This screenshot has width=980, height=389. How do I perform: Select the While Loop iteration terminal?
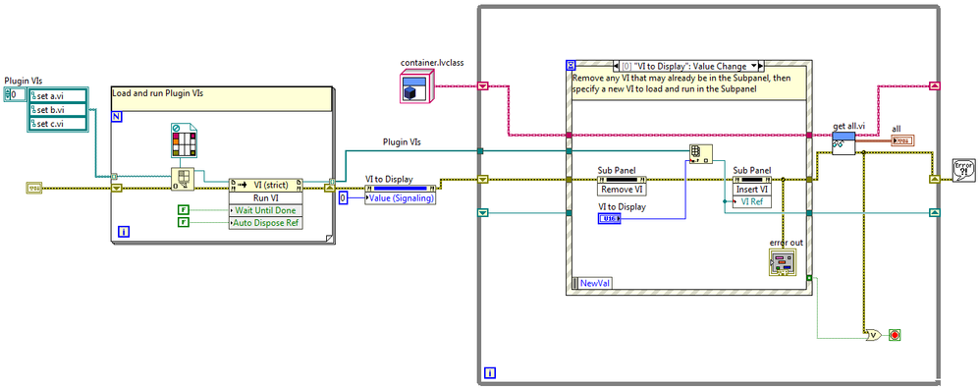[x=489, y=373]
